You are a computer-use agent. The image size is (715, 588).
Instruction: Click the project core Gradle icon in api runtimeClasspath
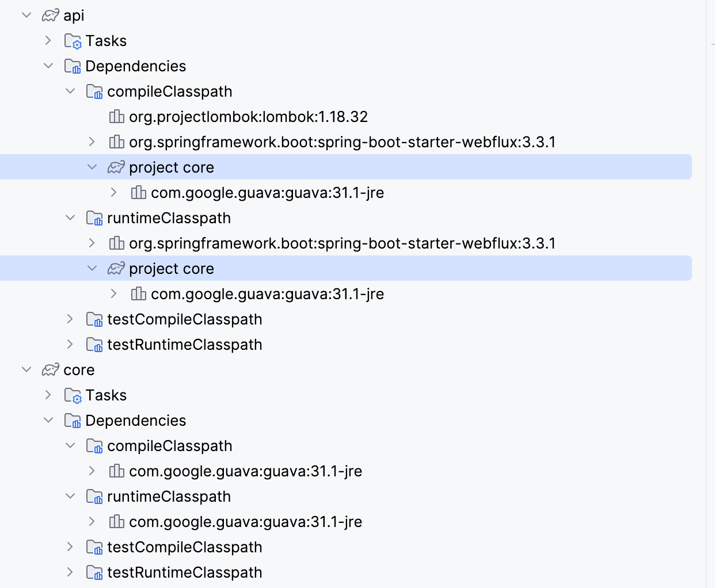tap(116, 269)
